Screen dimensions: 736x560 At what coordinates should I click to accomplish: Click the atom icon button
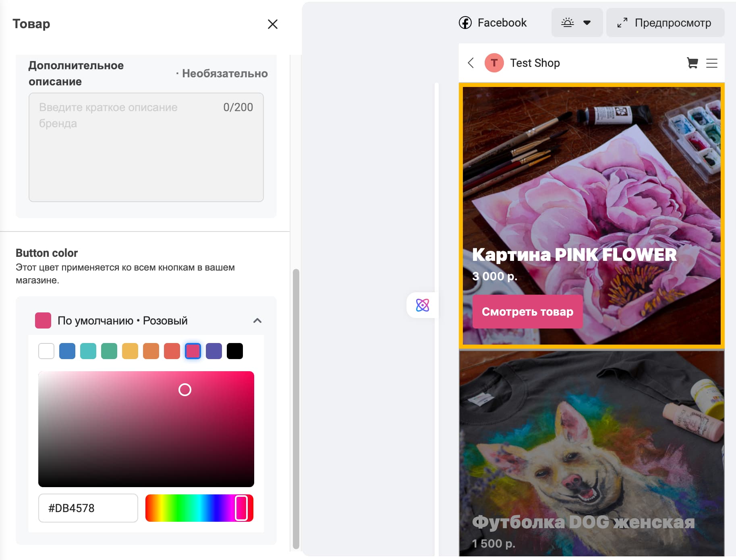pos(423,305)
